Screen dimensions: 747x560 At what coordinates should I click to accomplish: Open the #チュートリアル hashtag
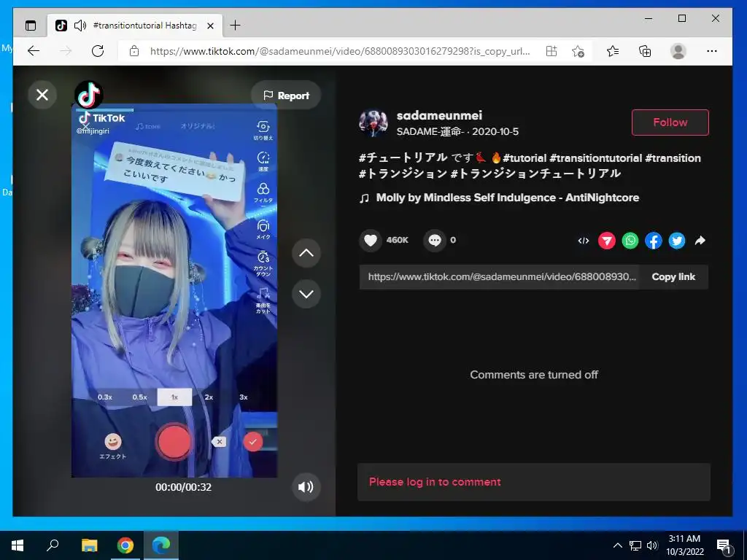(x=403, y=157)
